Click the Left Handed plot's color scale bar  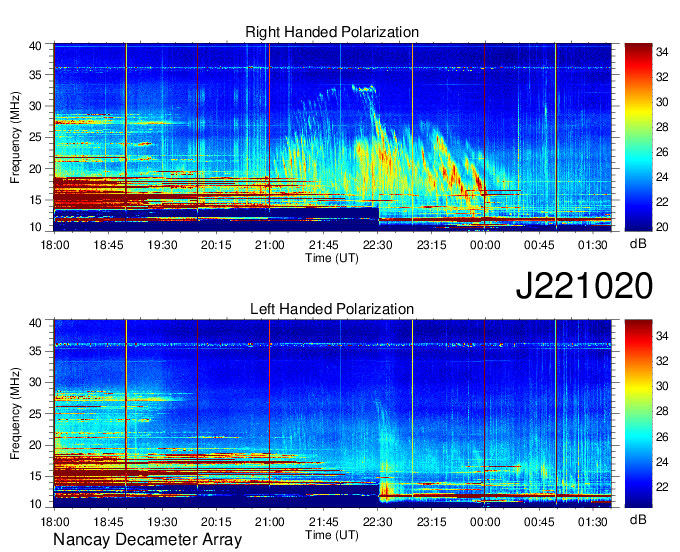pos(638,414)
